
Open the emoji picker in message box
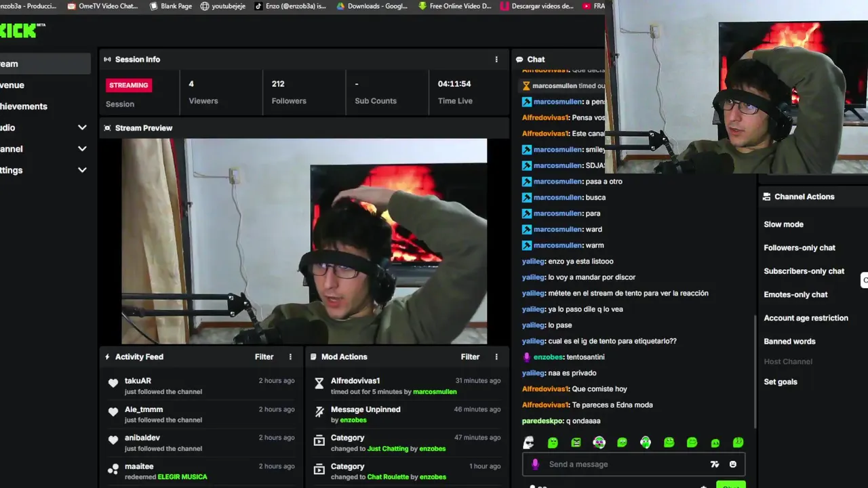tap(733, 464)
